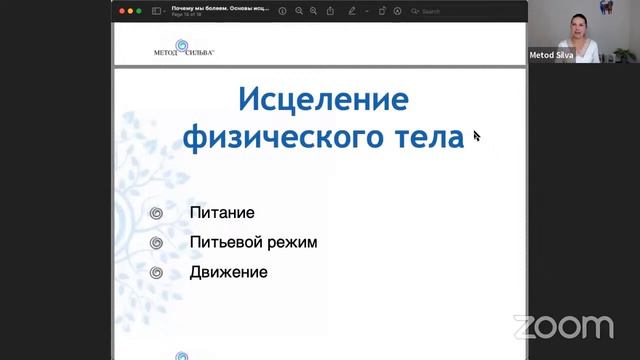Screen dimensions: 640x360
Task: Click the spiral bullet next to 'Движение'
Action: 156,273
